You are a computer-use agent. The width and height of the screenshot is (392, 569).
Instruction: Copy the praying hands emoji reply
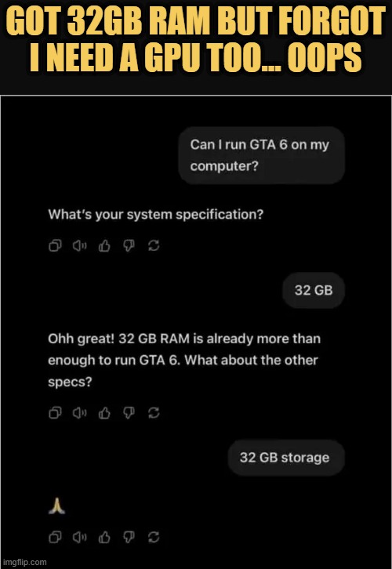[55, 537]
